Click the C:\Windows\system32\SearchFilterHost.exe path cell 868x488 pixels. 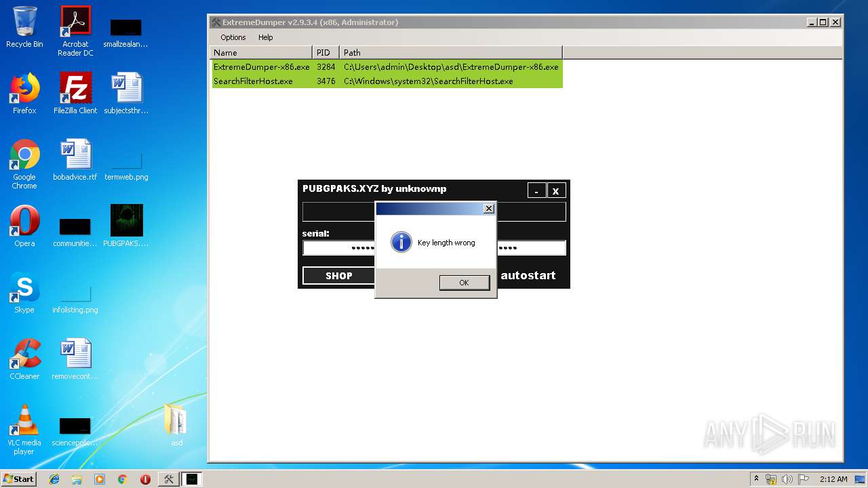coord(428,81)
